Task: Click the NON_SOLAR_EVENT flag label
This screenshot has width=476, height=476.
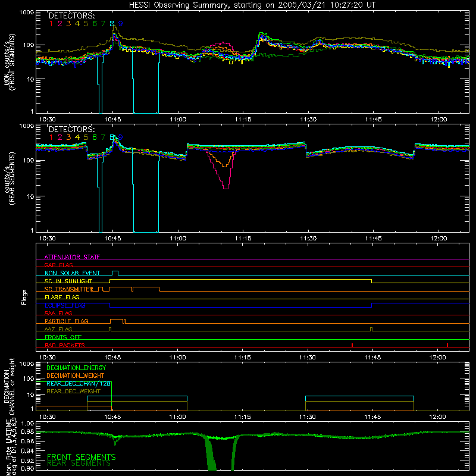Action: pos(72,273)
